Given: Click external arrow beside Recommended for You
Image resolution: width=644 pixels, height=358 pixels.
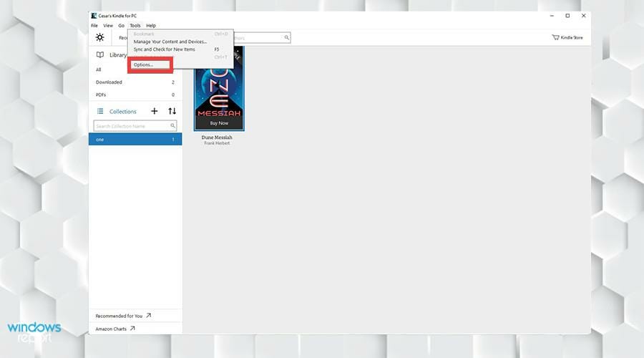Looking at the screenshot, I should [x=149, y=316].
